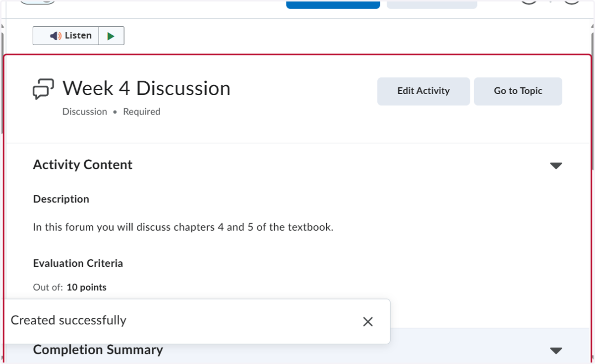The width and height of the screenshot is (595, 364).
Task: Click the discussion bubbles icon beside title
Action: click(43, 90)
